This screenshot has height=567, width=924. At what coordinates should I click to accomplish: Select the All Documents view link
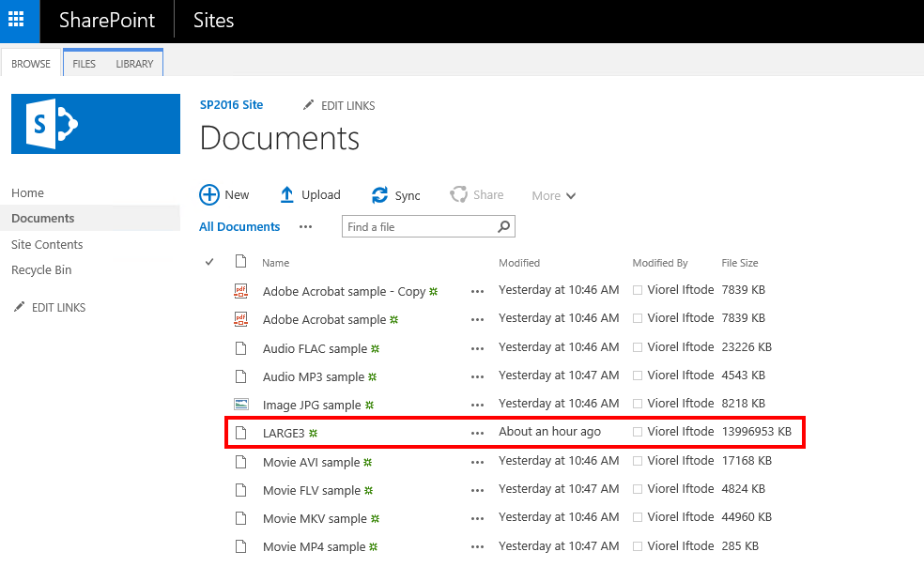tap(239, 227)
